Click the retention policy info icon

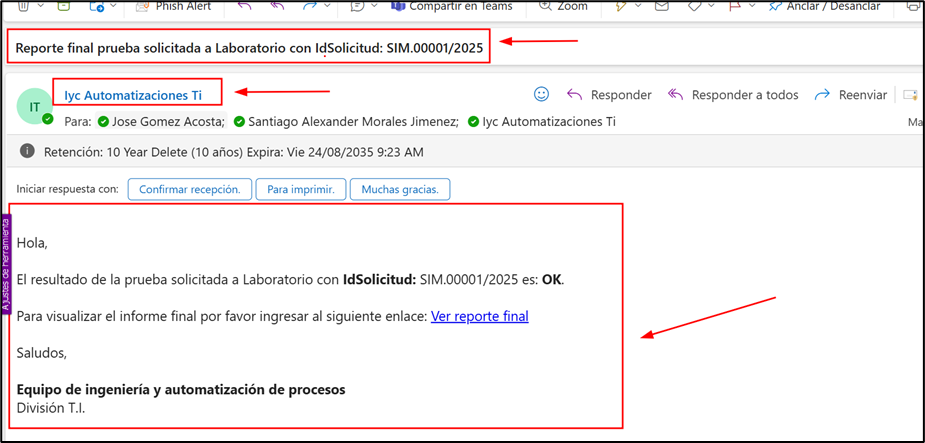(27, 152)
